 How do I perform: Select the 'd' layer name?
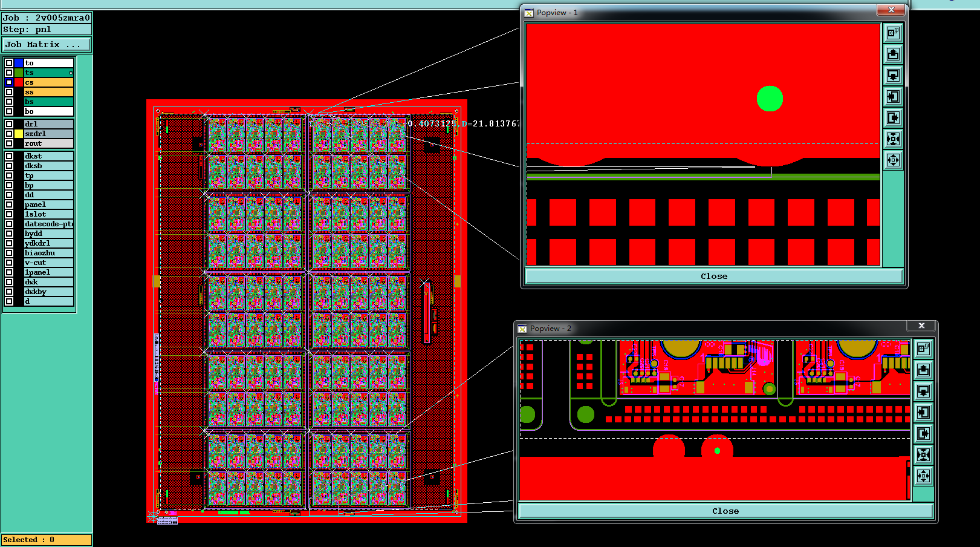pos(49,301)
